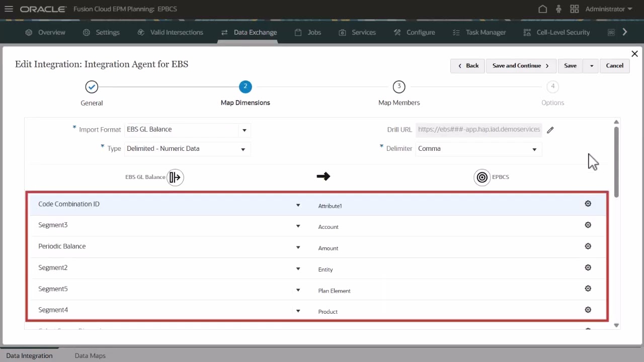Image resolution: width=644 pixels, height=362 pixels.
Task: Open gear options for Attribute1 row
Action: point(588,204)
